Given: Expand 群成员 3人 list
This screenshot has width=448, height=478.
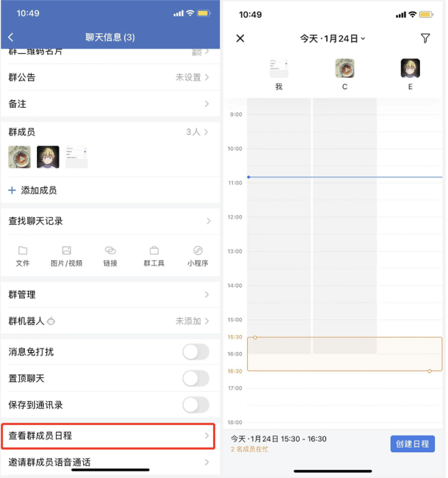Looking at the screenshot, I should click(110, 132).
